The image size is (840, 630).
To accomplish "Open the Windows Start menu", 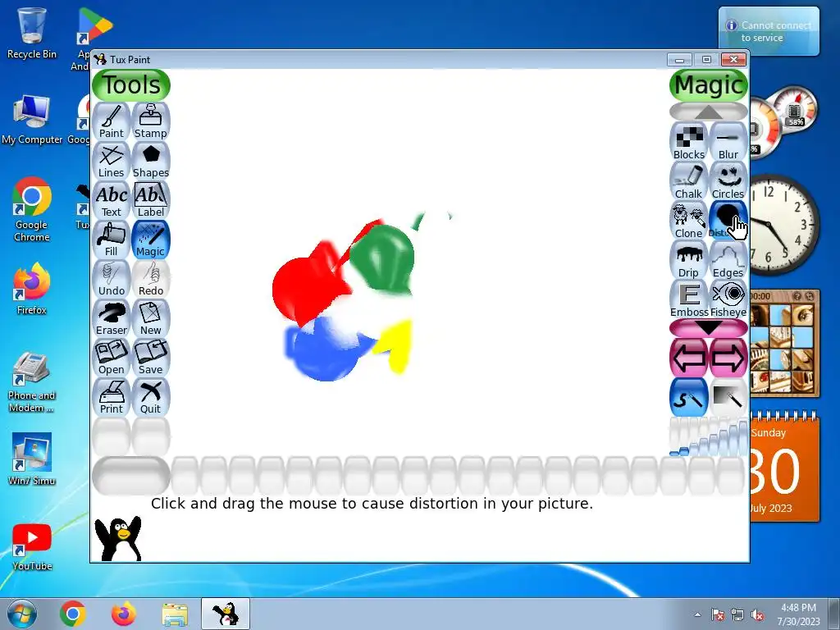I will 22,614.
